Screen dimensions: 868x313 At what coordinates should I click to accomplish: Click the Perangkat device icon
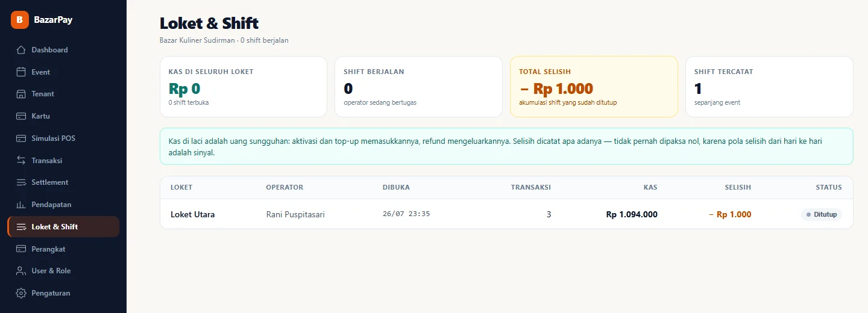(21, 249)
